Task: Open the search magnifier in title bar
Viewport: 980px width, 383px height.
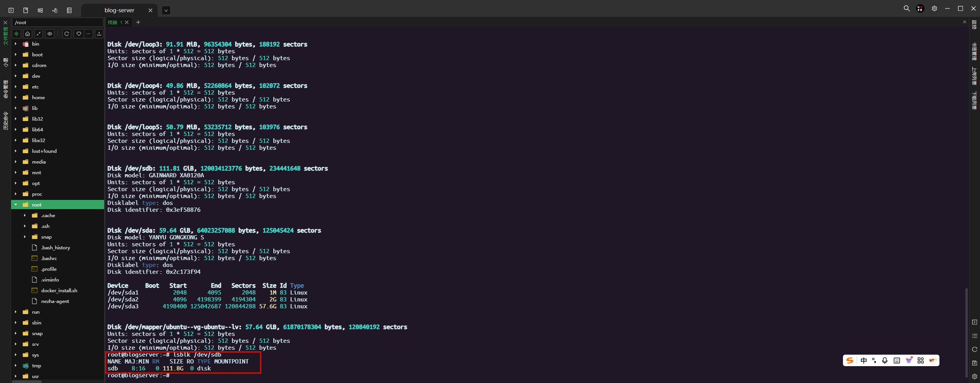Action: point(906,8)
